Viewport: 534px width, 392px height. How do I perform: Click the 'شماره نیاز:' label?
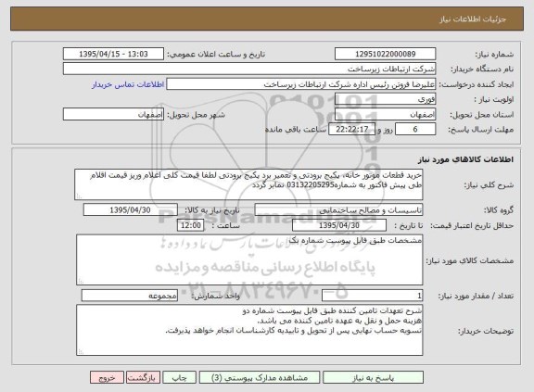tap(494, 55)
